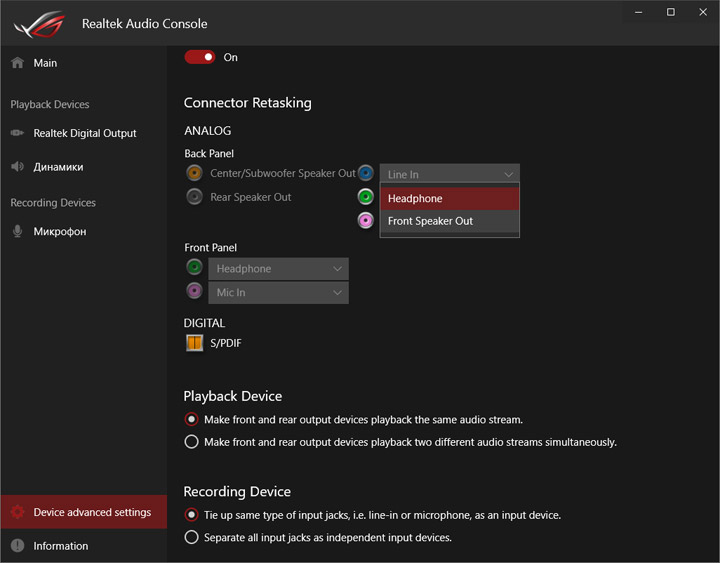Image resolution: width=720 pixels, height=563 pixels.
Task: Open the Main page in sidebar
Action: click(45, 63)
